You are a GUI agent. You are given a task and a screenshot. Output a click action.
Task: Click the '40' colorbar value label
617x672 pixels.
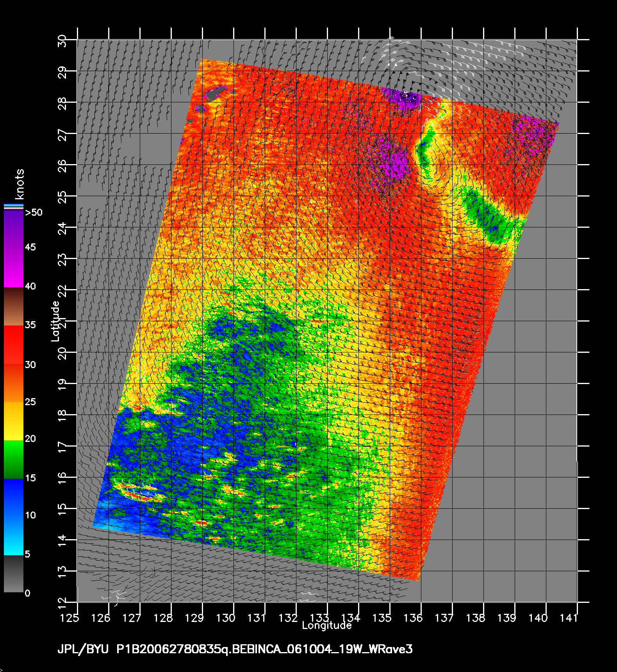tap(30, 286)
